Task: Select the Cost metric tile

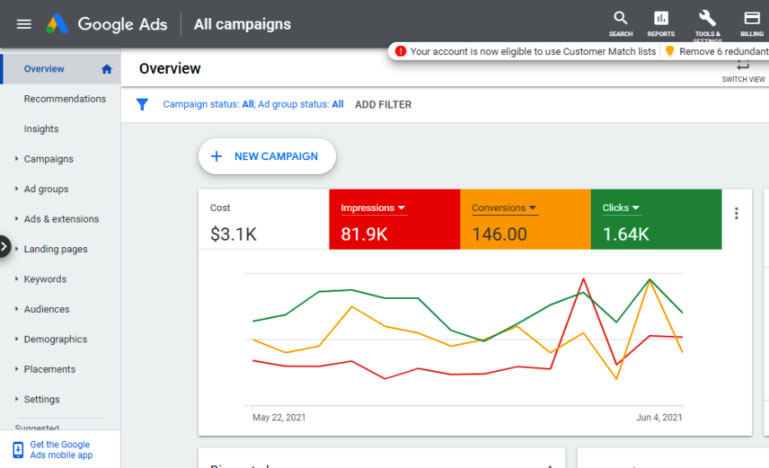Action: pos(264,221)
